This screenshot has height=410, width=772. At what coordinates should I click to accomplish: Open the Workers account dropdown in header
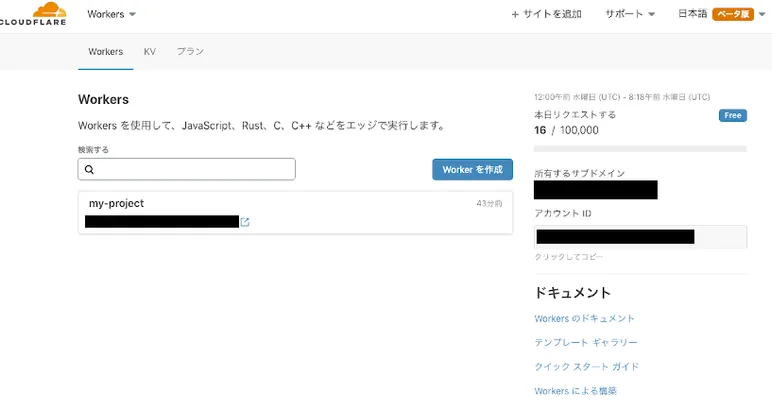[111, 14]
